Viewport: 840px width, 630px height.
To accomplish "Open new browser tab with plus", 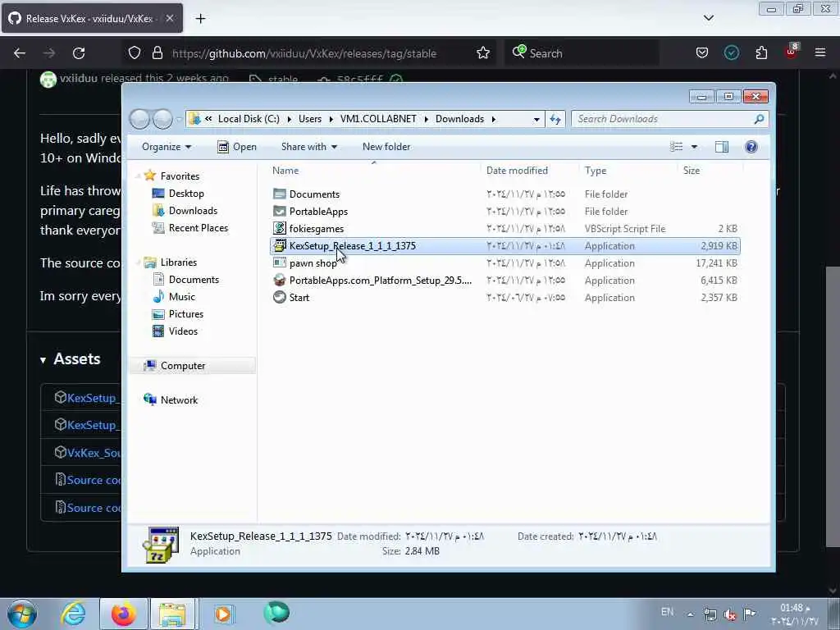I will pos(200,19).
